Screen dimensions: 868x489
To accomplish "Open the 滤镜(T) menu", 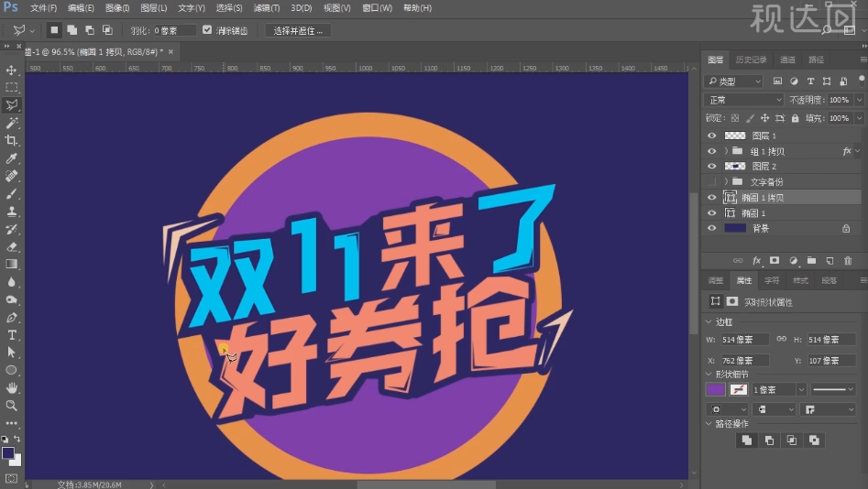I will [267, 8].
